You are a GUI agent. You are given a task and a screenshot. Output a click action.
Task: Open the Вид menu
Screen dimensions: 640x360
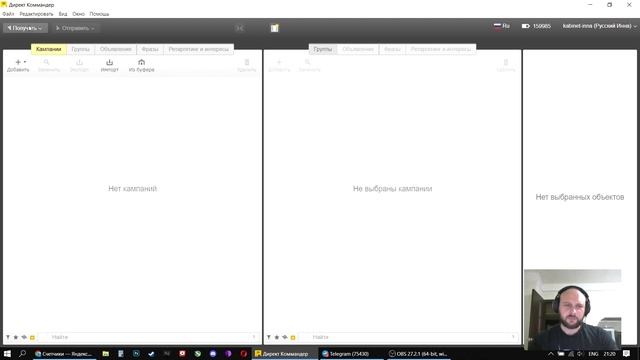pos(63,14)
